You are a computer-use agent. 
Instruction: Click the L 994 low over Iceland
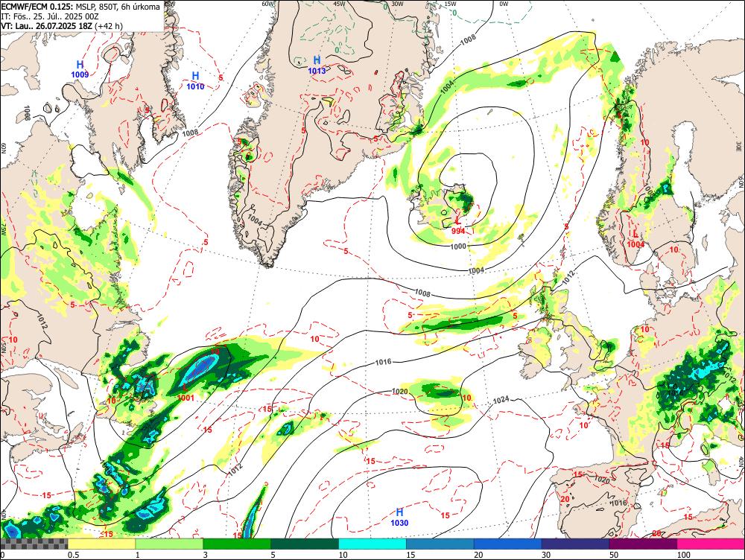coord(458,226)
